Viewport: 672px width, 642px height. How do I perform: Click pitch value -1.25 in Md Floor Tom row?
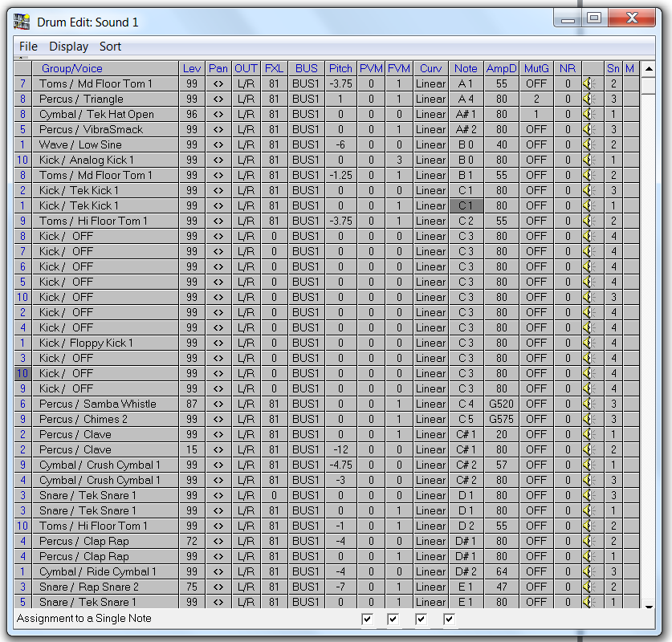[x=340, y=175]
